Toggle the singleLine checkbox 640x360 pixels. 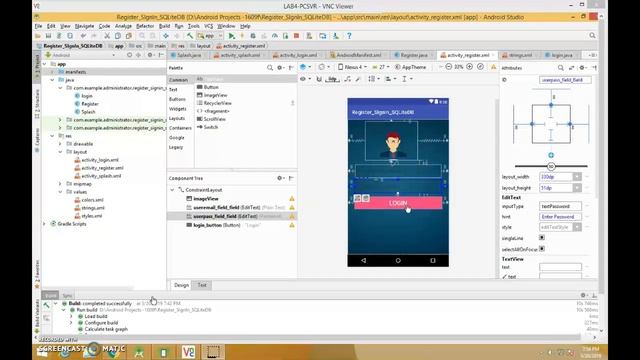click(542, 238)
